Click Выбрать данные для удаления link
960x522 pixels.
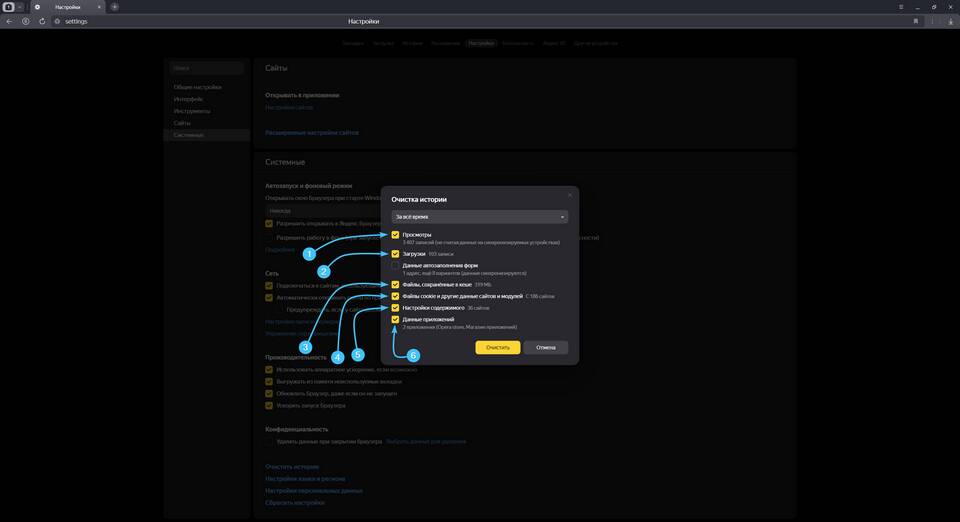(426, 441)
